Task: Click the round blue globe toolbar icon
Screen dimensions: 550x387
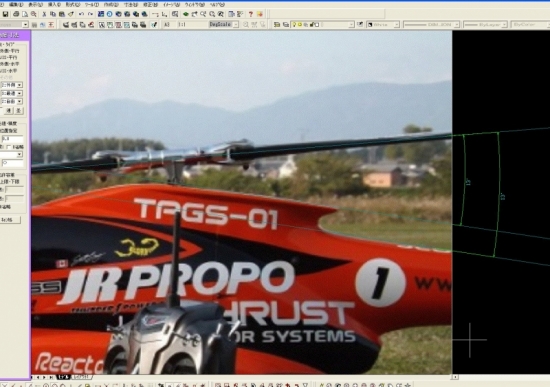Action: [x=109, y=14]
